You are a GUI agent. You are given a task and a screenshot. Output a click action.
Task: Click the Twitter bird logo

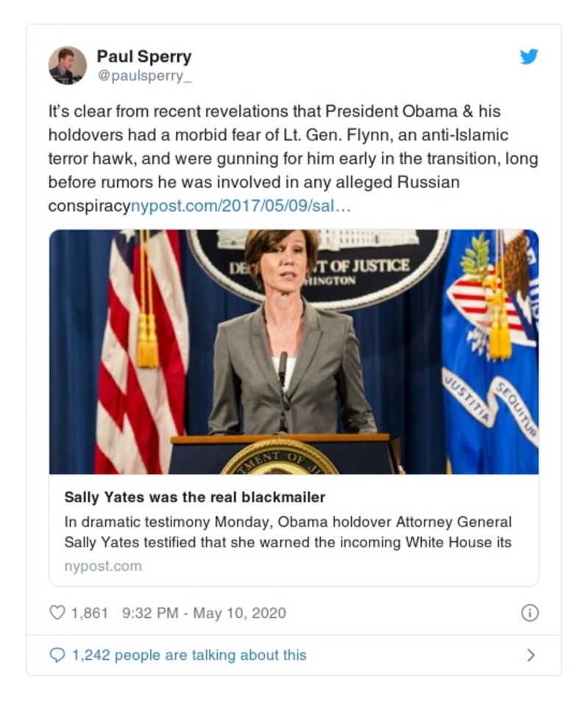pyautogui.click(x=528, y=57)
